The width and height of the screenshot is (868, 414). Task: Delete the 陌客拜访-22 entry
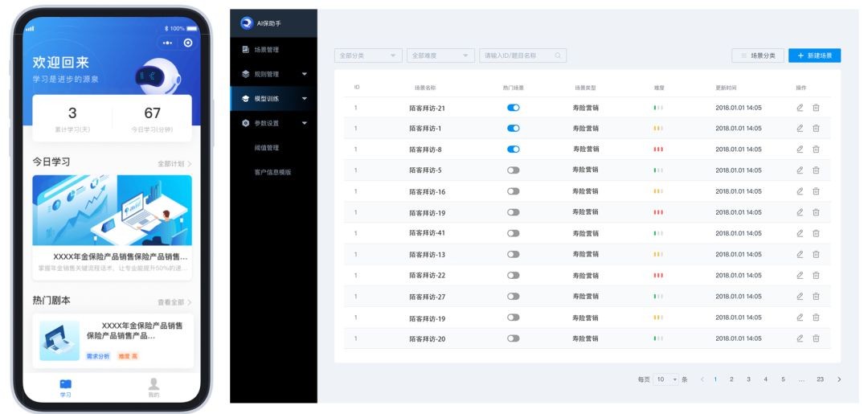pos(816,276)
